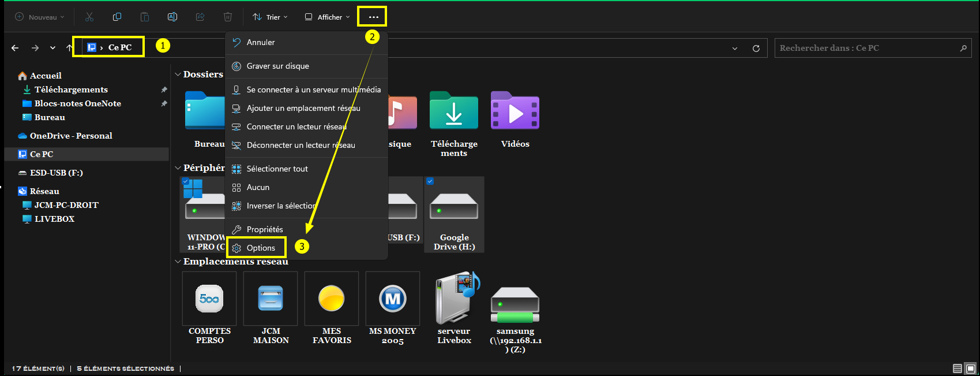
Task: Open the Vidéos folder icon
Action: click(515, 110)
